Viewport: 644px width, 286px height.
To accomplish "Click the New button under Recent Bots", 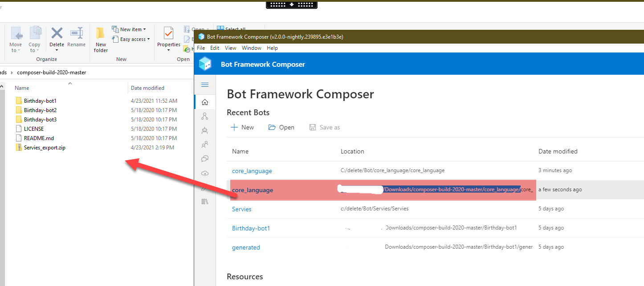I will 242,127.
